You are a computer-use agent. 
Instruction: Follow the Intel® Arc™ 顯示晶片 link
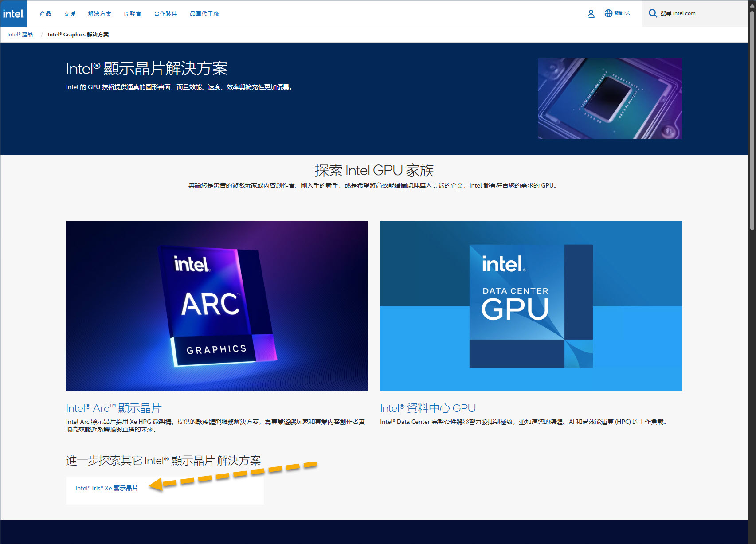point(114,408)
